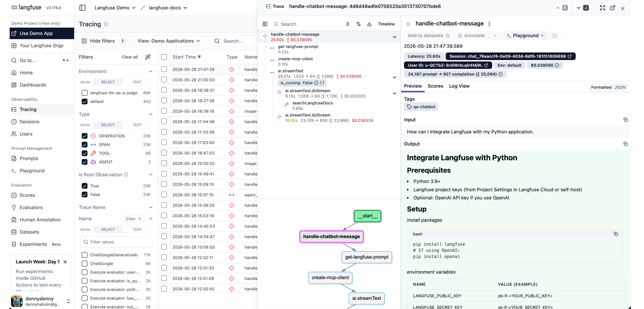Switch to the Scores tab
The image size is (644, 309).
click(435, 86)
